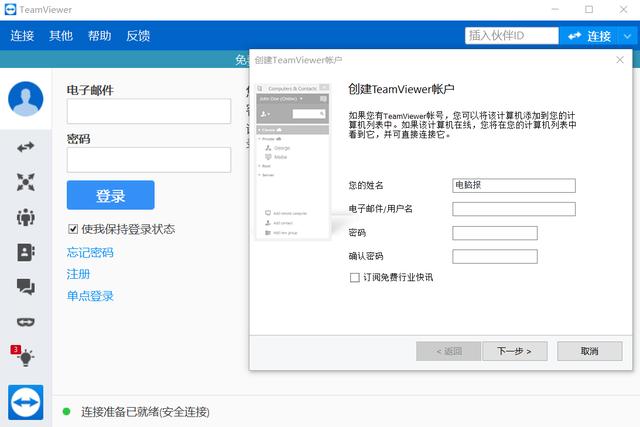
Task: Click the 确认密码 confirm password field
Action: tap(495, 257)
